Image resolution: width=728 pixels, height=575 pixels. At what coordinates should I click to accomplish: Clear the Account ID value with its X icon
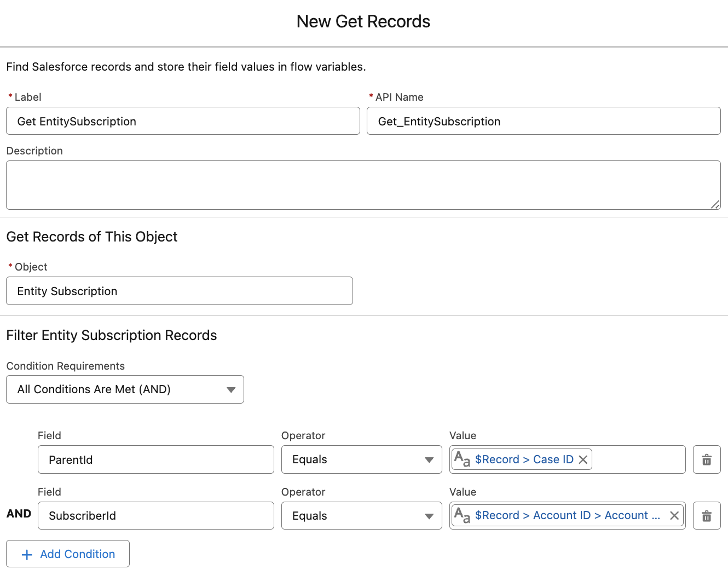[x=674, y=515]
